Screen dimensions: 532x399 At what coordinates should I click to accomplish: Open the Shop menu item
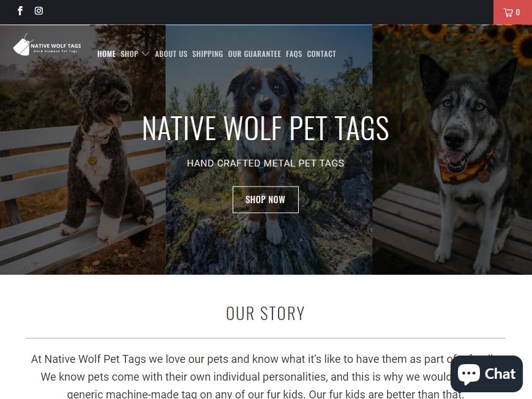[x=129, y=54]
